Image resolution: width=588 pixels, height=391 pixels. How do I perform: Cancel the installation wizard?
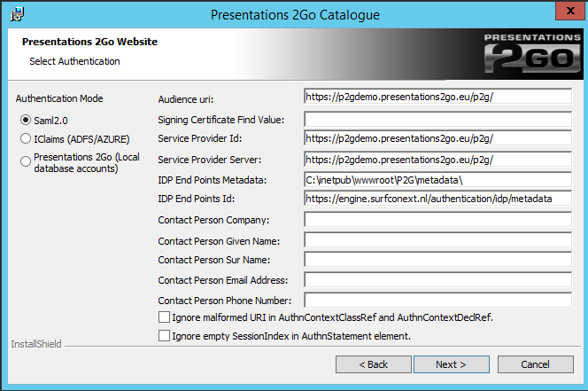coord(536,364)
